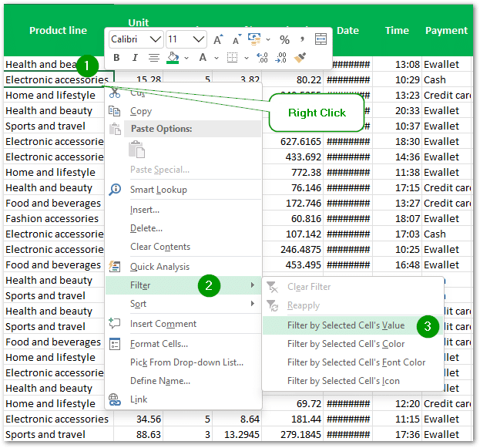The image size is (480, 448).
Task: Select Copy from the context menu
Action: [x=141, y=111]
